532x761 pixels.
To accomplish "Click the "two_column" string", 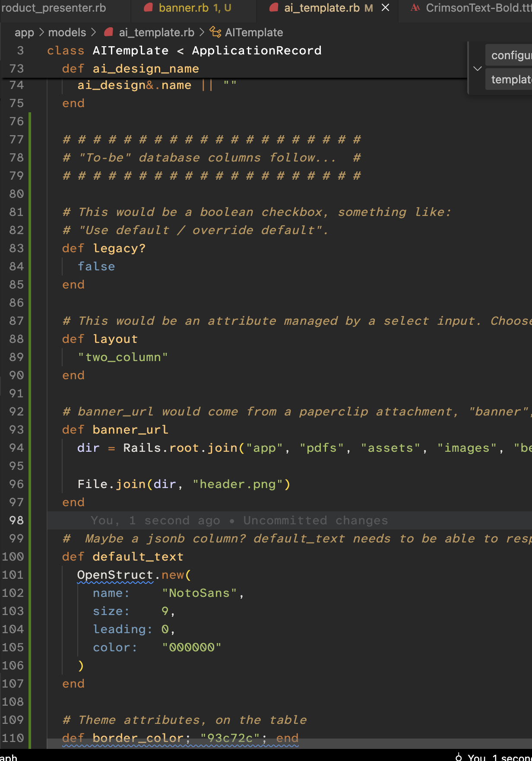I will (x=123, y=357).
